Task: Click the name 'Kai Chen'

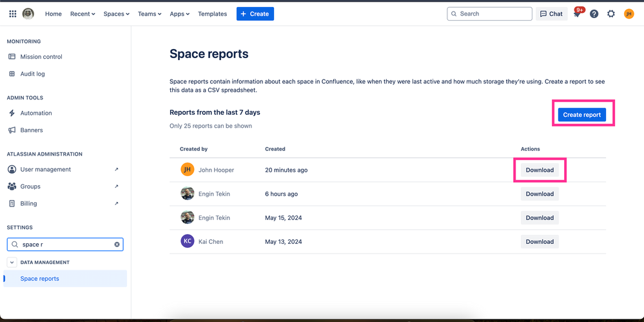Action: pos(211,241)
